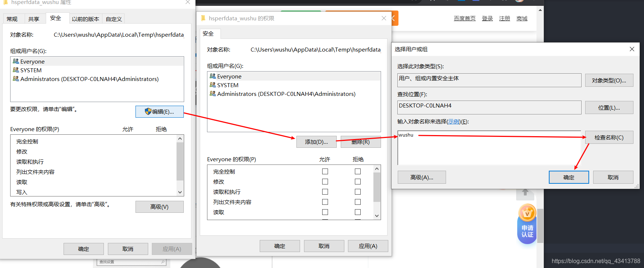Confirm with 确定 in Select Users dialog

[569, 177]
